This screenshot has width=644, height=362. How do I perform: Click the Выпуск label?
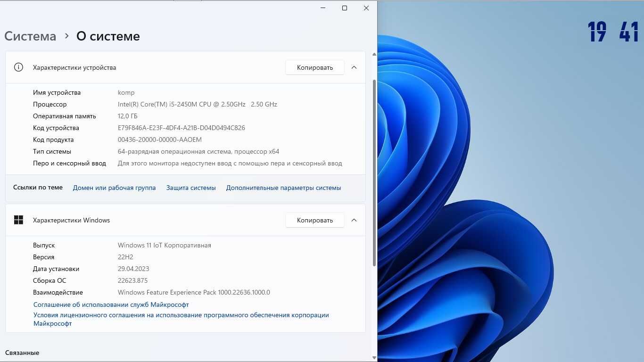coord(44,245)
